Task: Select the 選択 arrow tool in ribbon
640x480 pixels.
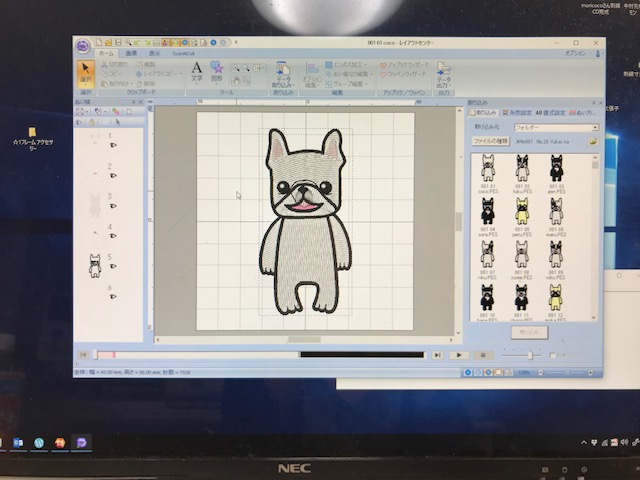Action: point(86,73)
